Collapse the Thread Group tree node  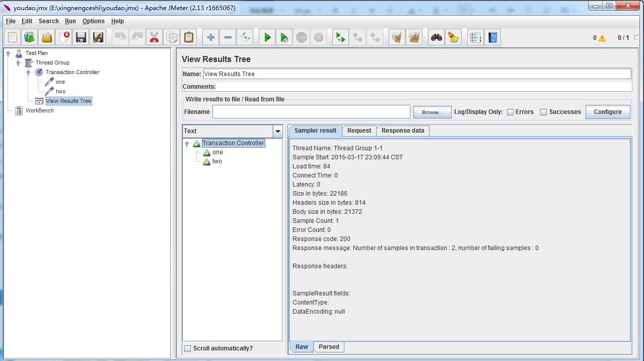18,63
